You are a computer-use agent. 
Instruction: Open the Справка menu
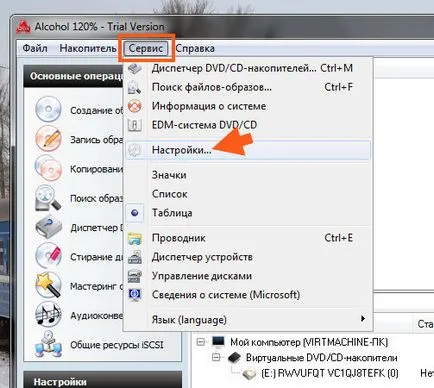point(195,48)
